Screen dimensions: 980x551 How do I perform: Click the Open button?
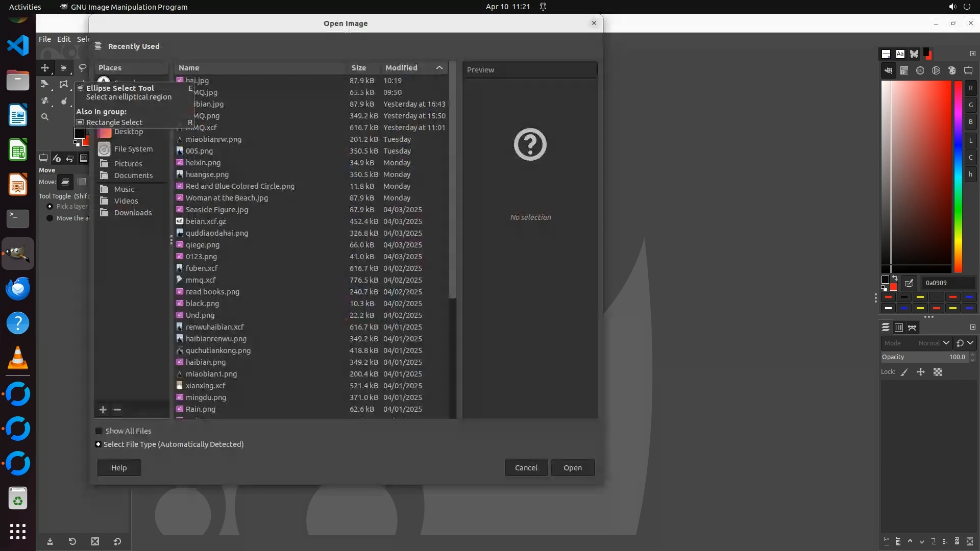coord(572,468)
